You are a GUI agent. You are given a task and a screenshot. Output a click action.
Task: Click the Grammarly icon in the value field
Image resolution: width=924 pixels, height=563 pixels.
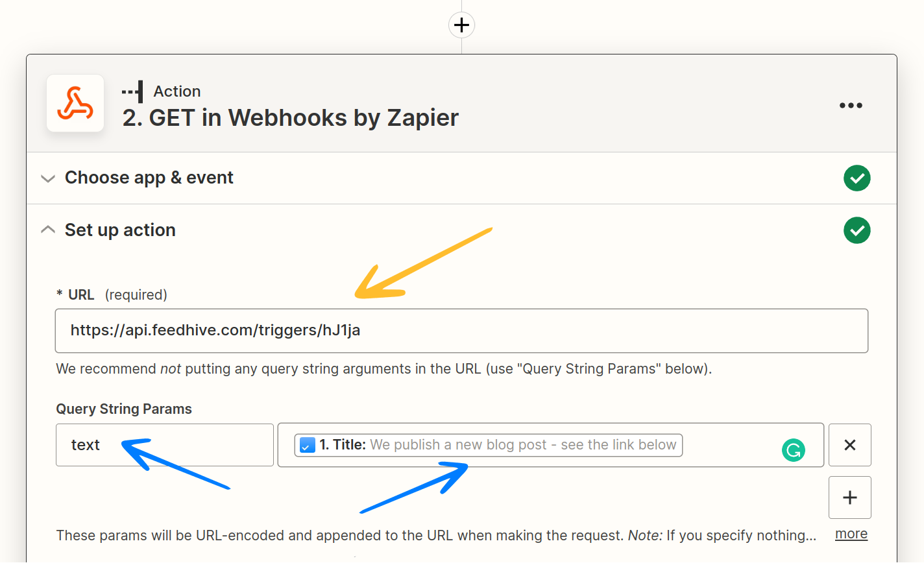pos(793,450)
